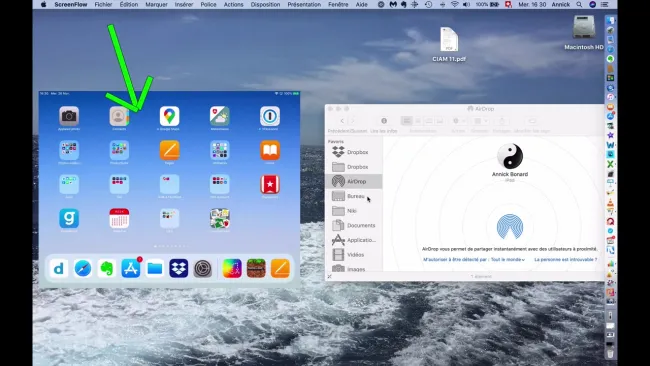Viewport: 650px width, 366px height.
Task: Open the Contacts app on the iPad
Action: 119,116
